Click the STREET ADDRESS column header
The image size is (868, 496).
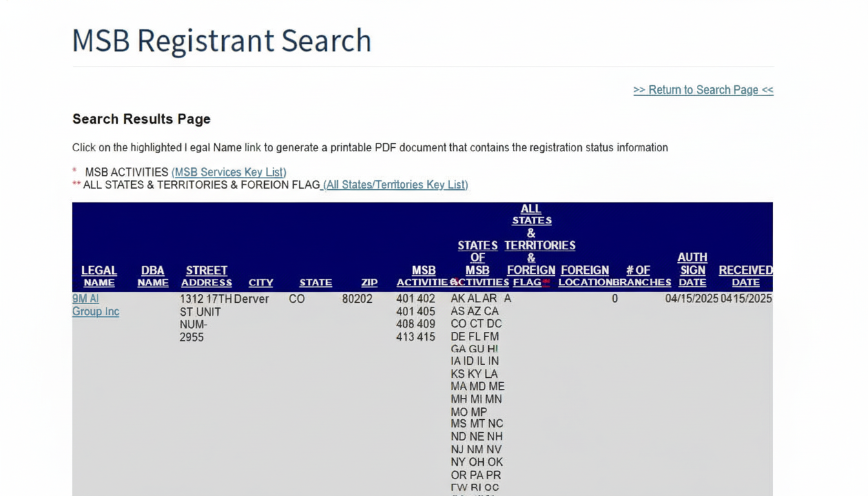pos(207,276)
